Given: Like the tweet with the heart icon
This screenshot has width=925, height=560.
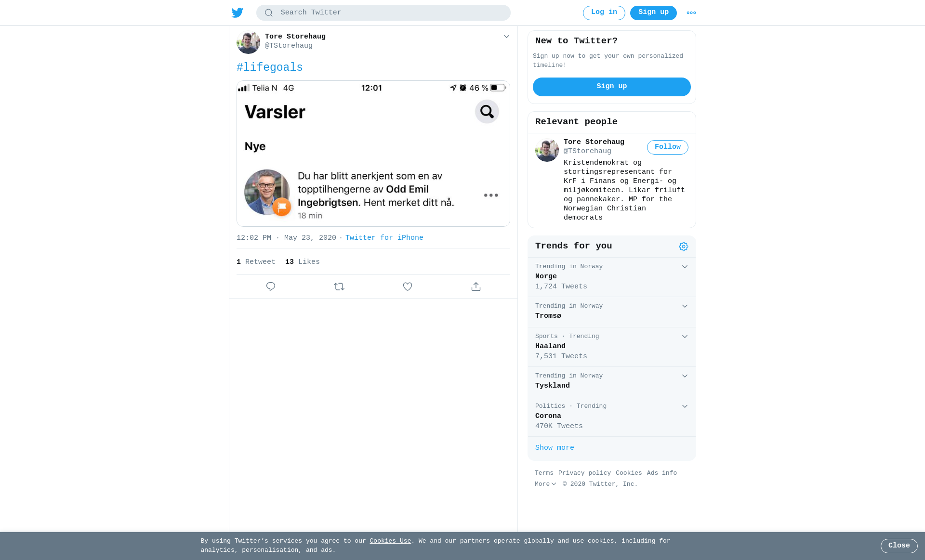Looking at the screenshot, I should (x=408, y=287).
